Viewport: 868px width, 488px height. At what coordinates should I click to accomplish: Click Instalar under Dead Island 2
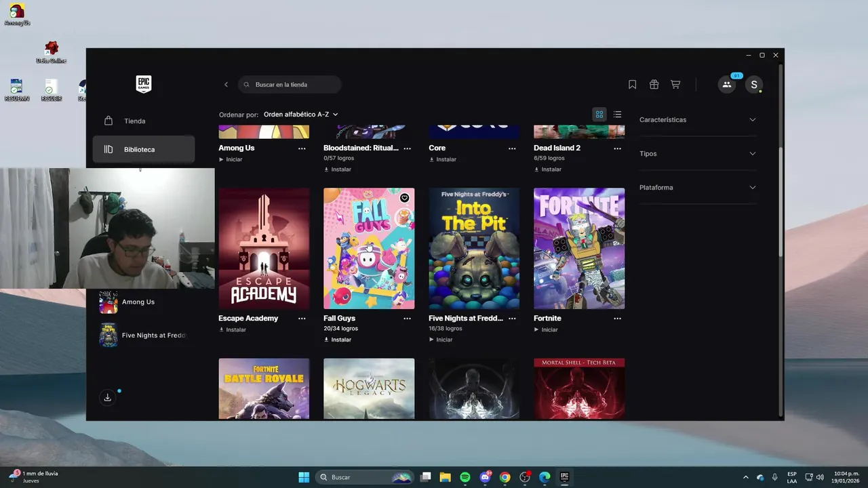(x=548, y=169)
